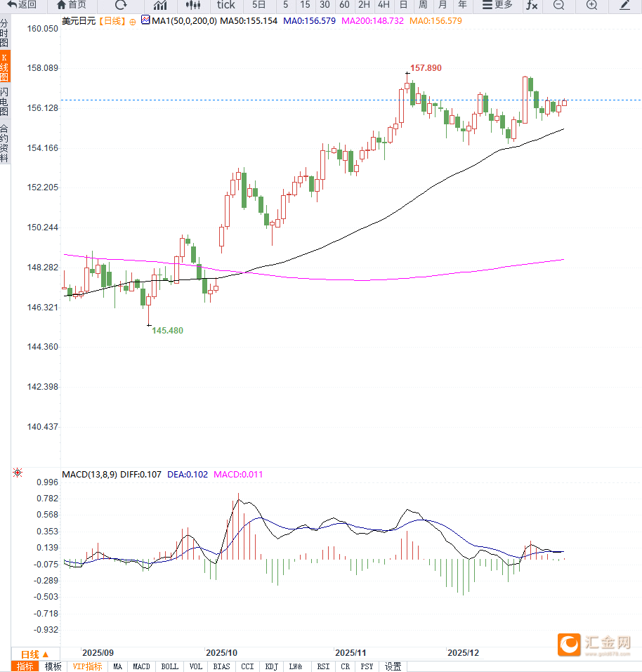This screenshot has width=642, height=672.
Task: Select the tick timeframe
Action: 226,5
